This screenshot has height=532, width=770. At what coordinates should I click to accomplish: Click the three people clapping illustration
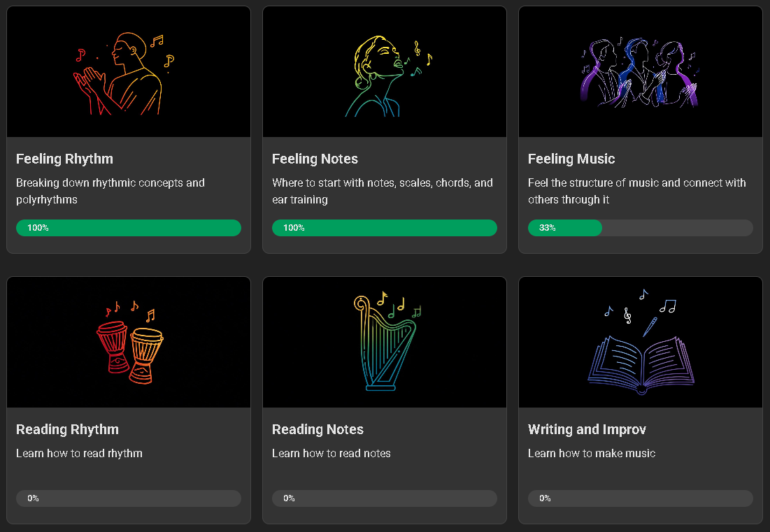point(639,73)
